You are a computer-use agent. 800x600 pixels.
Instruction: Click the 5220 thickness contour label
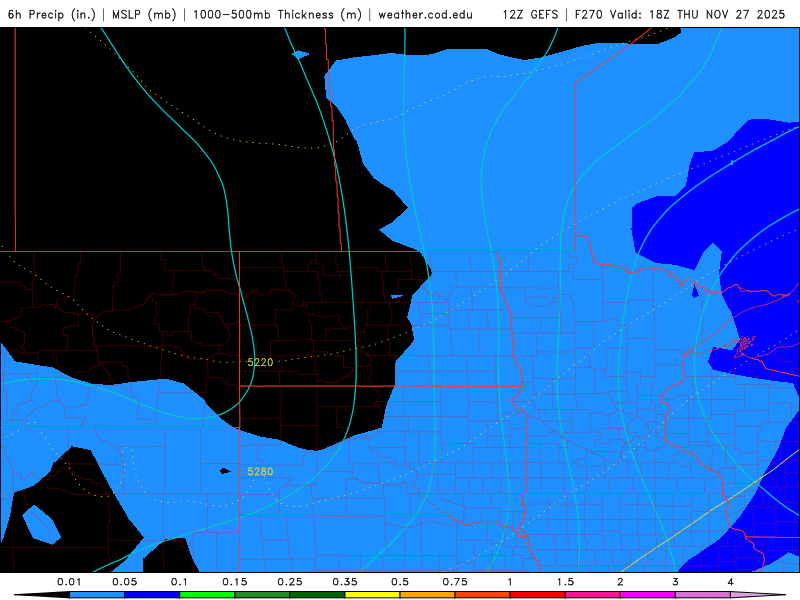click(260, 362)
